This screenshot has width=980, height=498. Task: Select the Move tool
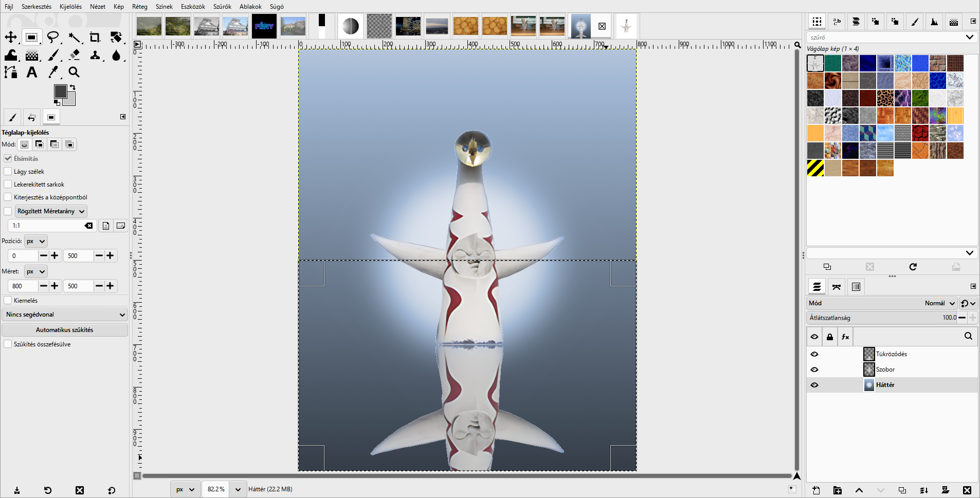11,37
